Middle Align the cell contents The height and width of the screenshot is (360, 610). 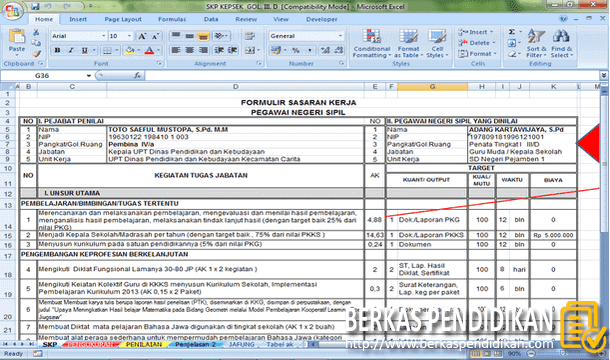pos(189,36)
